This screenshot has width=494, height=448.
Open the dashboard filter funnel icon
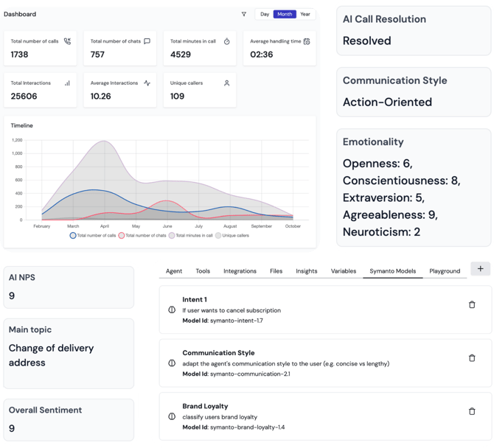point(244,14)
